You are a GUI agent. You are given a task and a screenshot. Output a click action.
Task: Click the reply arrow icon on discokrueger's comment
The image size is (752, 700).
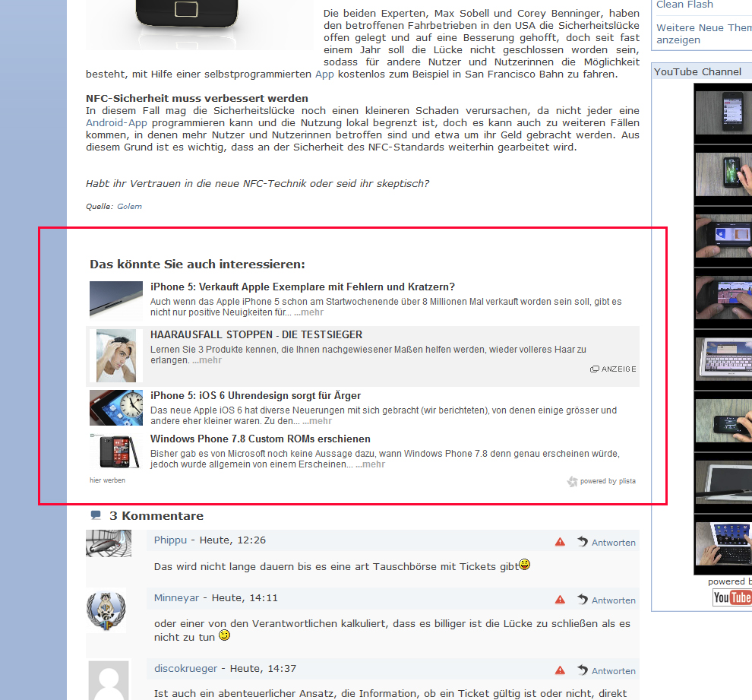click(582, 670)
